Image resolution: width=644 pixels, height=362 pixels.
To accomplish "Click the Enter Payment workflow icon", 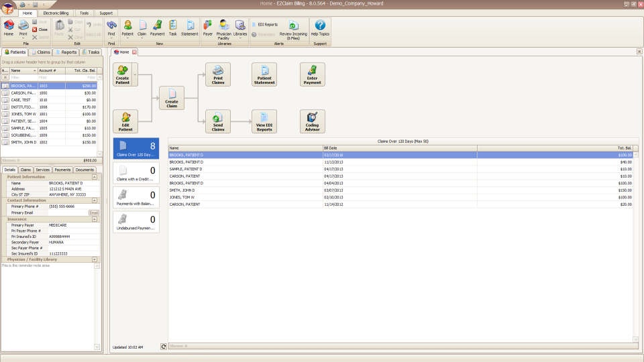I will point(312,74).
